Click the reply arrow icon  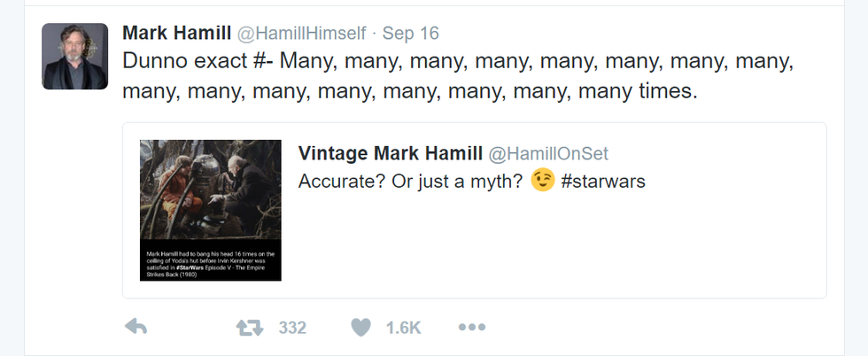click(x=136, y=328)
